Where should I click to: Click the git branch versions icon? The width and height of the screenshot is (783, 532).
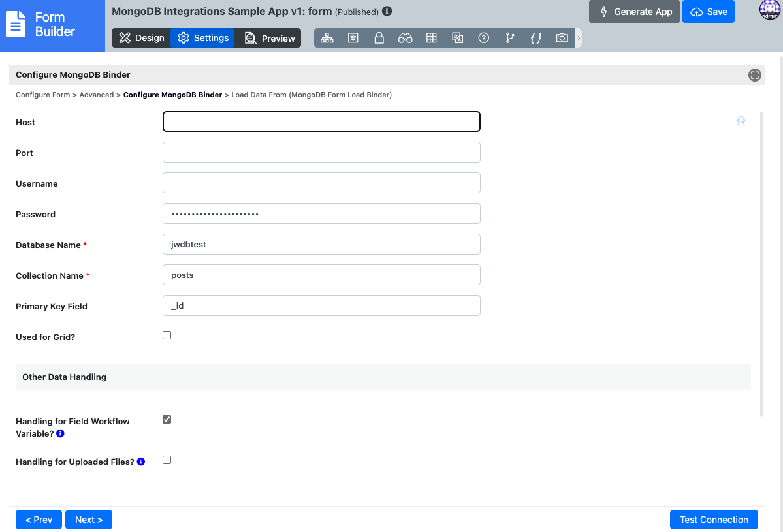509,38
